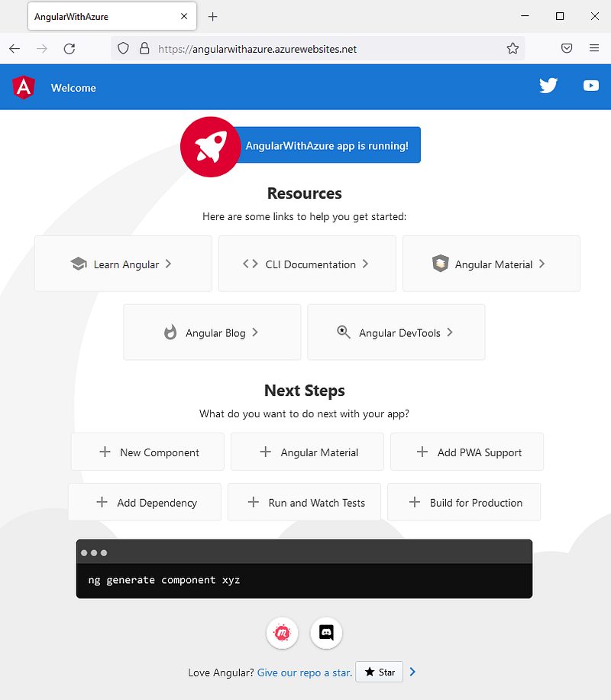Open the Learn Angular link text
The image size is (611, 700).
pos(126,264)
